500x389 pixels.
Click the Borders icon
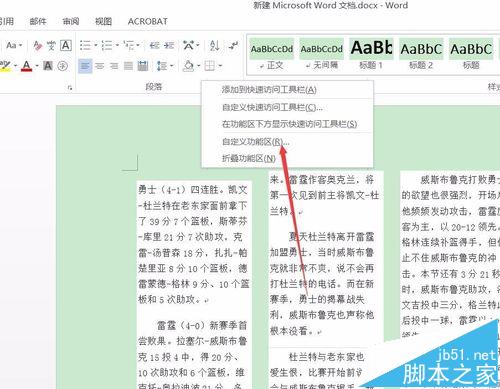[x=210, y=66]
